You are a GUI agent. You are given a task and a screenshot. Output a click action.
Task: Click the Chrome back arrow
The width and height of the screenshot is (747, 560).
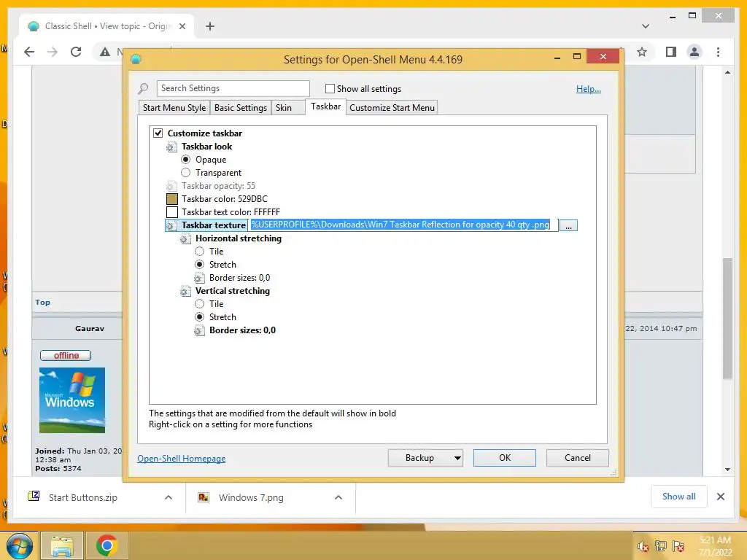29,52
